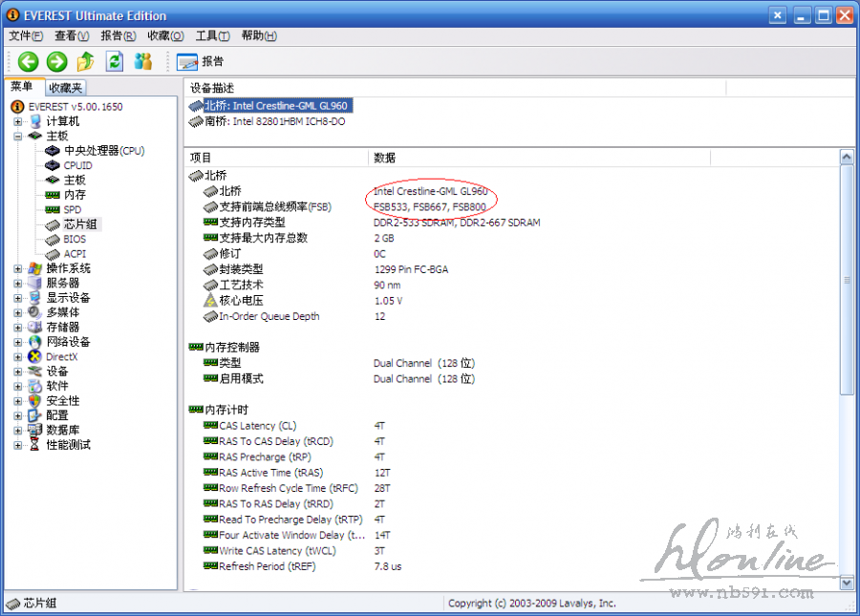Open the 查看(V) menu
This screenshot has height=616, width=860.
pyautogui.click(x=72, y=36)
